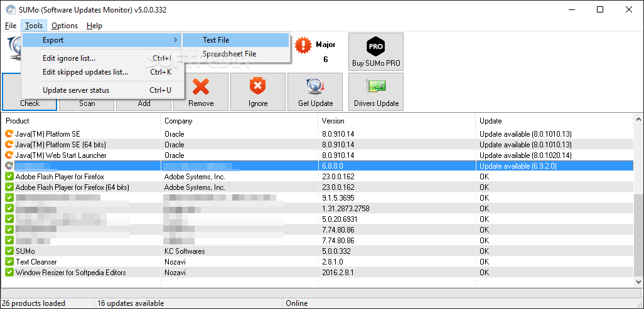The image size is (644, 309).
Task: Click the vertical scrollbar thumb
Action: [638, 236]
